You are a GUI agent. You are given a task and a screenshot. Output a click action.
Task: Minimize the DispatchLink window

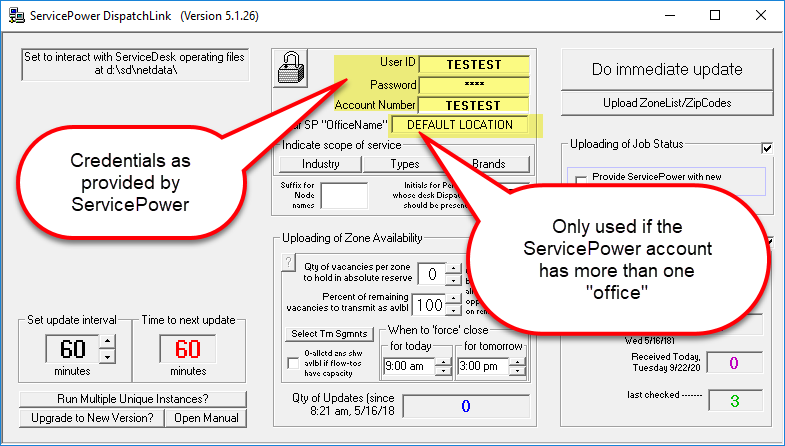coord(670,16)
